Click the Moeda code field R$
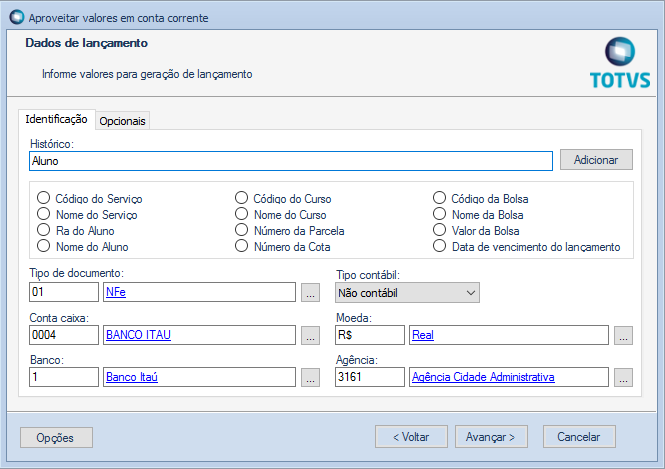 (x=370, y=335)
